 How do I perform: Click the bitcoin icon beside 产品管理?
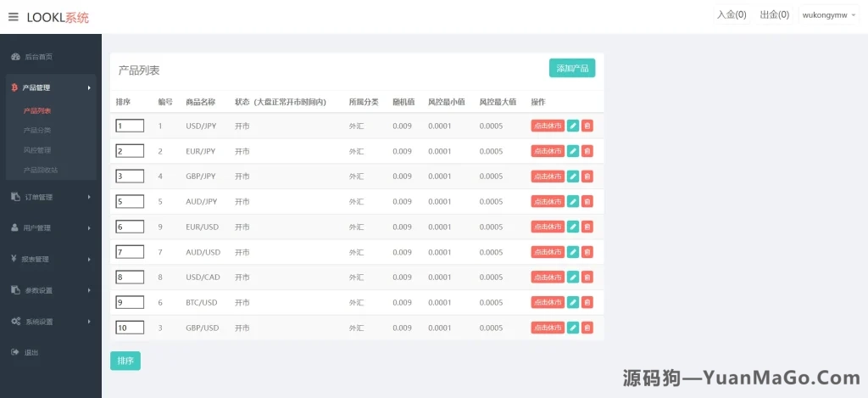coord(15,87)
